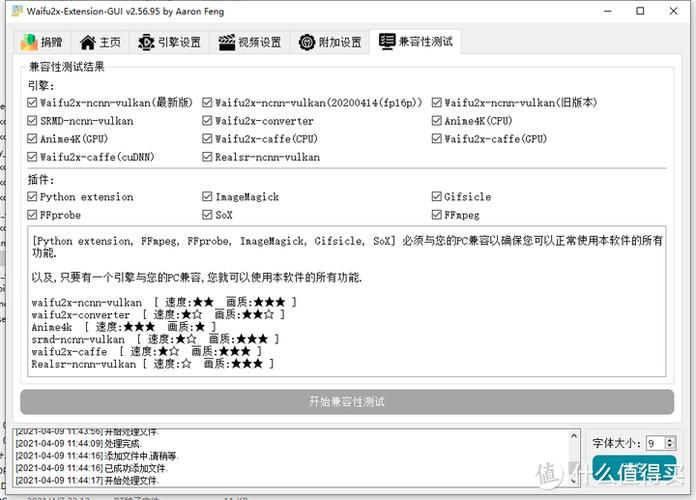
Task: Toggle Anime4K(CPU) checkbox
Action: [437, 121]
